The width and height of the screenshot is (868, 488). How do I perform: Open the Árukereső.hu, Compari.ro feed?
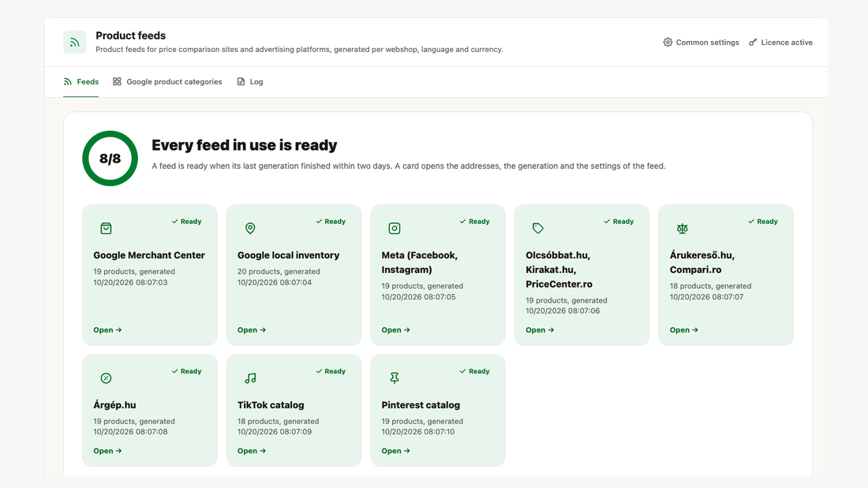click(683, 330)
